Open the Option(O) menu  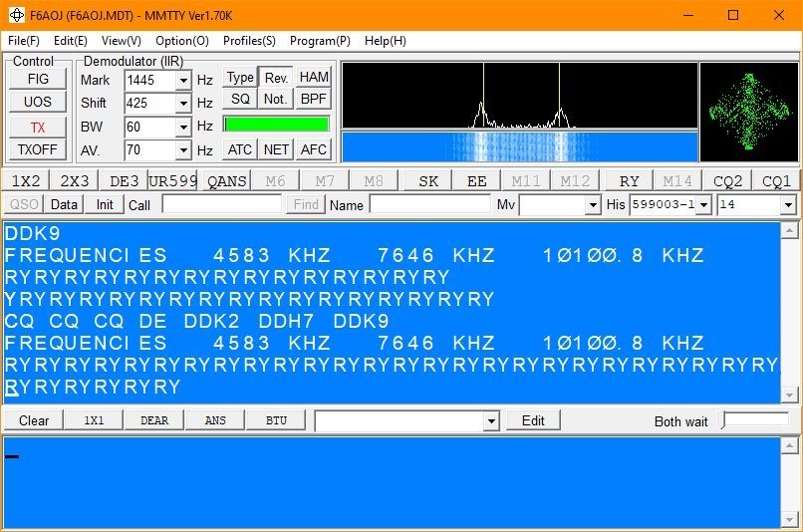(182, 41)
